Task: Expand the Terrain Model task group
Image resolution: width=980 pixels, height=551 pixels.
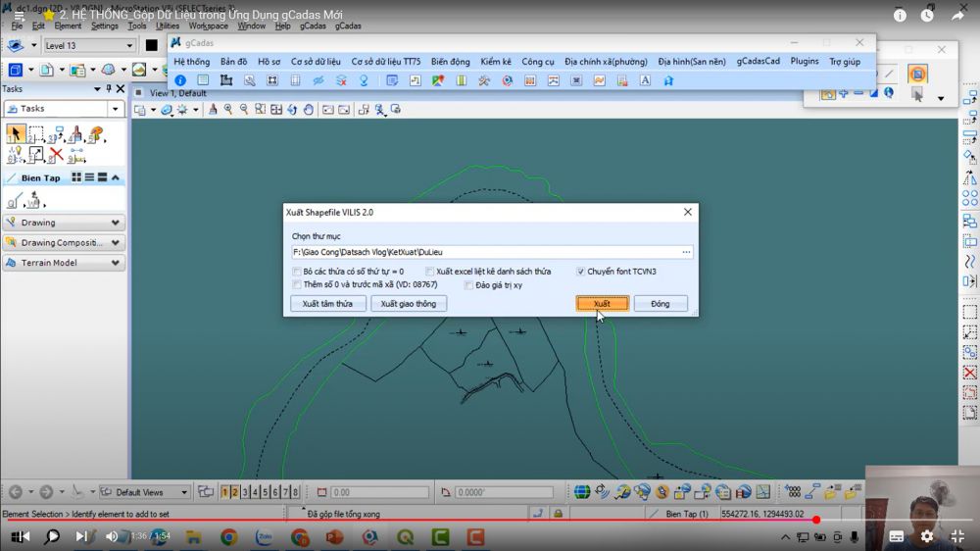Action: (x=116, y=263)
